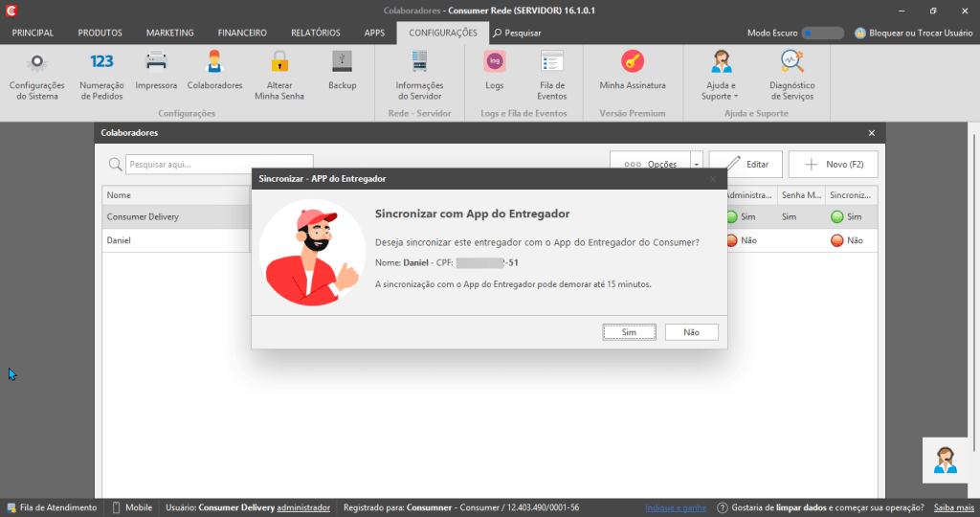This screenshot has height=517, width=980.
Task: Click the Novo (F2) button
Action: (x=834, y=165)
